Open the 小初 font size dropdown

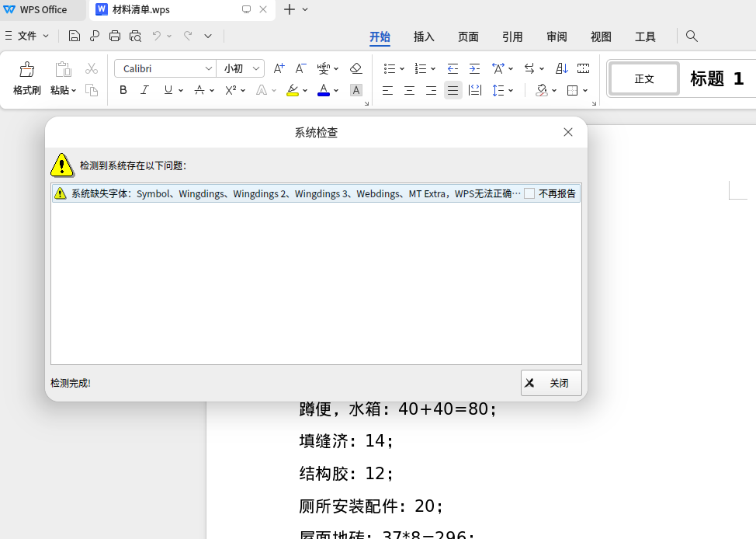click(256, 68)
